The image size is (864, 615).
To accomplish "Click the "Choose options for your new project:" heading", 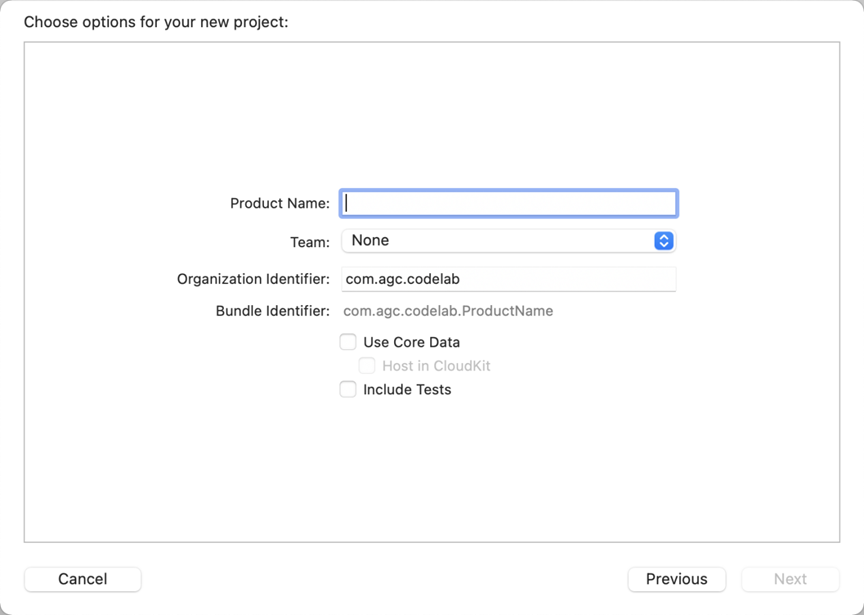I will (156, 22).
